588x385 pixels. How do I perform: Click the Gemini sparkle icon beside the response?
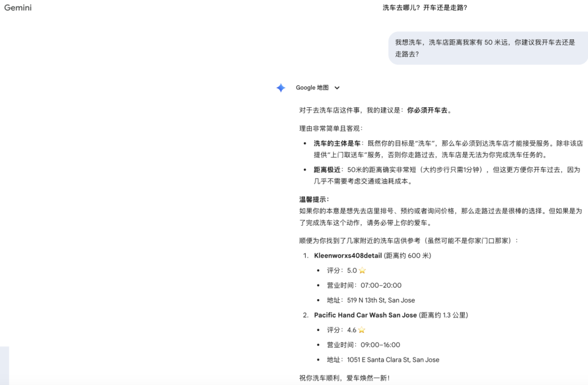click(x=281, y=88)
